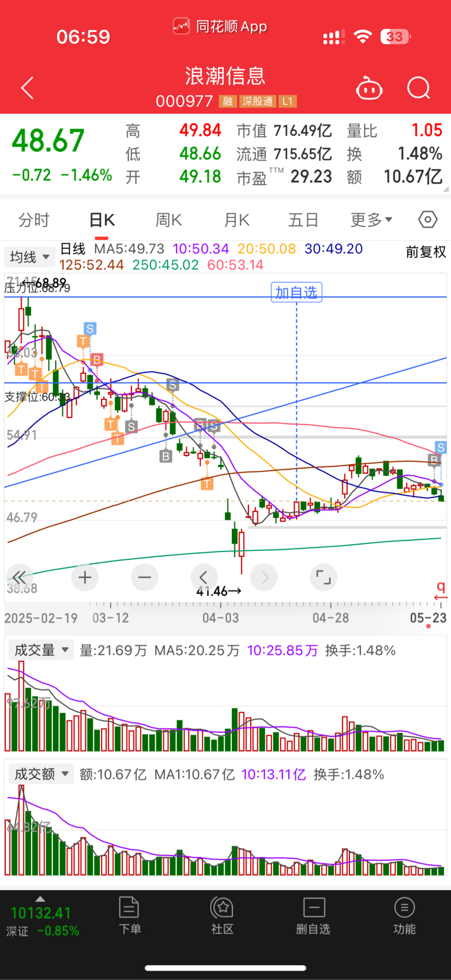
Task: Tap the L1 level badge
Action: pyautogui.click(x=288, y=102)
